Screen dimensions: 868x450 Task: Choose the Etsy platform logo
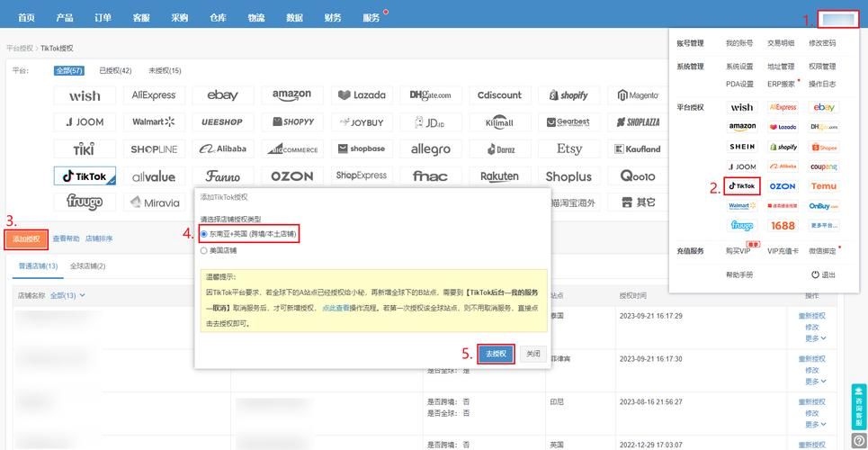[x=568, y=149]
